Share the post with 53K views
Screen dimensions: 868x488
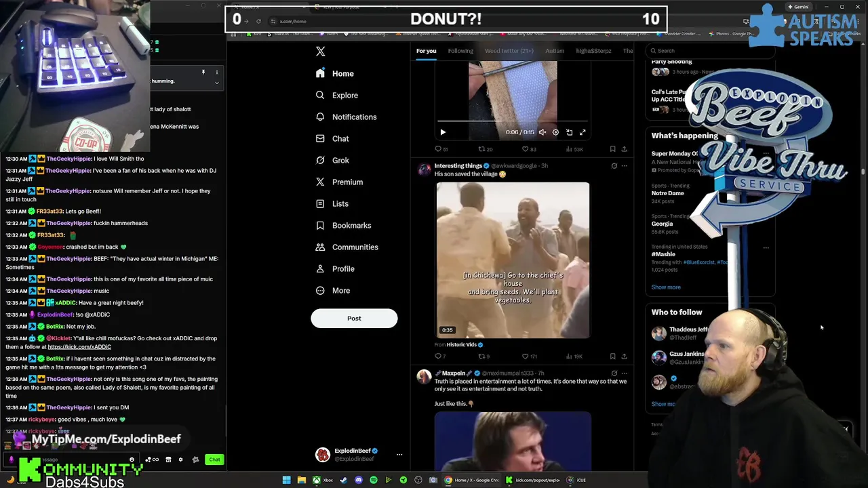(624, 149)
